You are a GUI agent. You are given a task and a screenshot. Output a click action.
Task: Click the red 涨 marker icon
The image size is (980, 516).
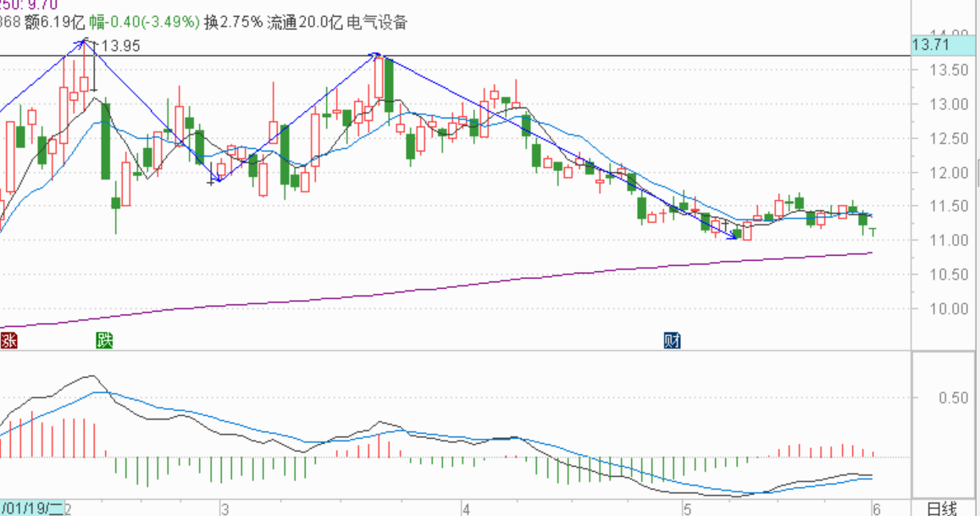click(x=9, y=341)
